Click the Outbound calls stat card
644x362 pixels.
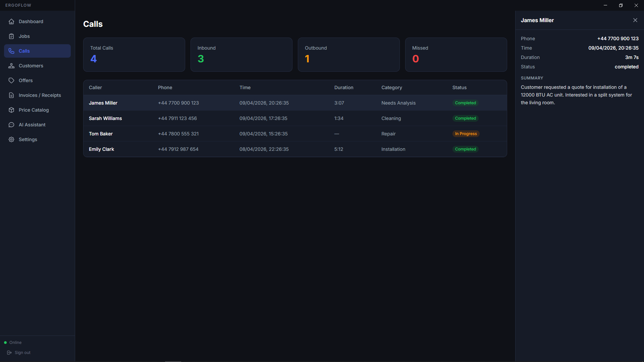(x=348, y=55)
